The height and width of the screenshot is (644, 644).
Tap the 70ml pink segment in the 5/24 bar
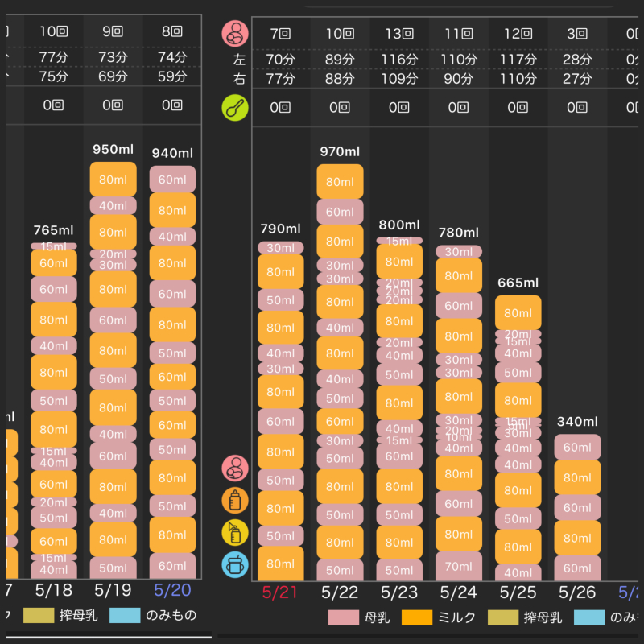459,566
